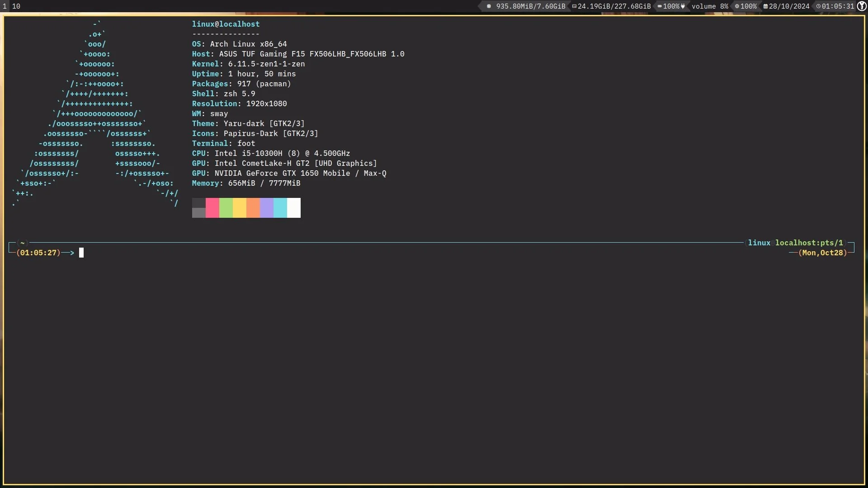868x488 pixels.
Task: Click the disk usage icon in status bar
Action: [574, 6]
